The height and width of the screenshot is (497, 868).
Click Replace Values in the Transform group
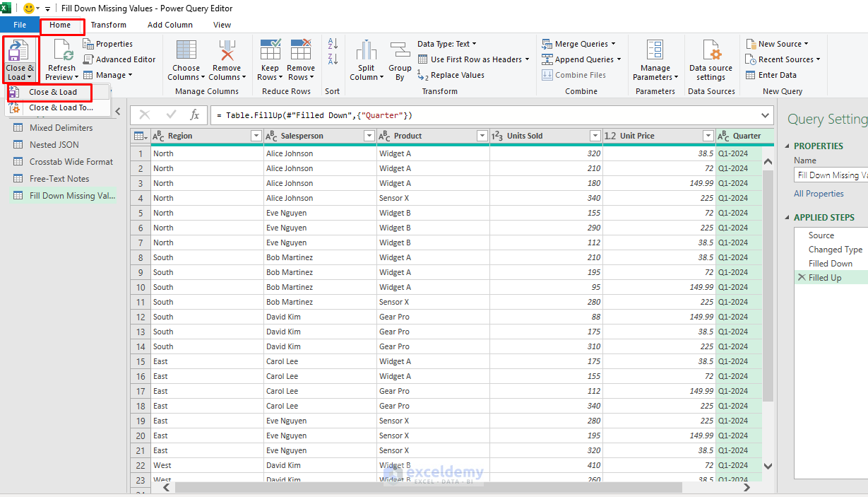(451, 75)
